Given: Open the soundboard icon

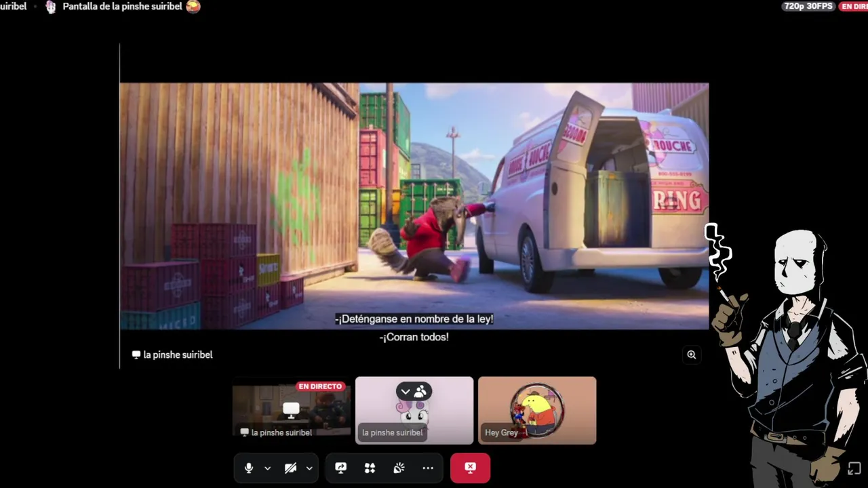Looking at the screenshot, I should point(399,468).
